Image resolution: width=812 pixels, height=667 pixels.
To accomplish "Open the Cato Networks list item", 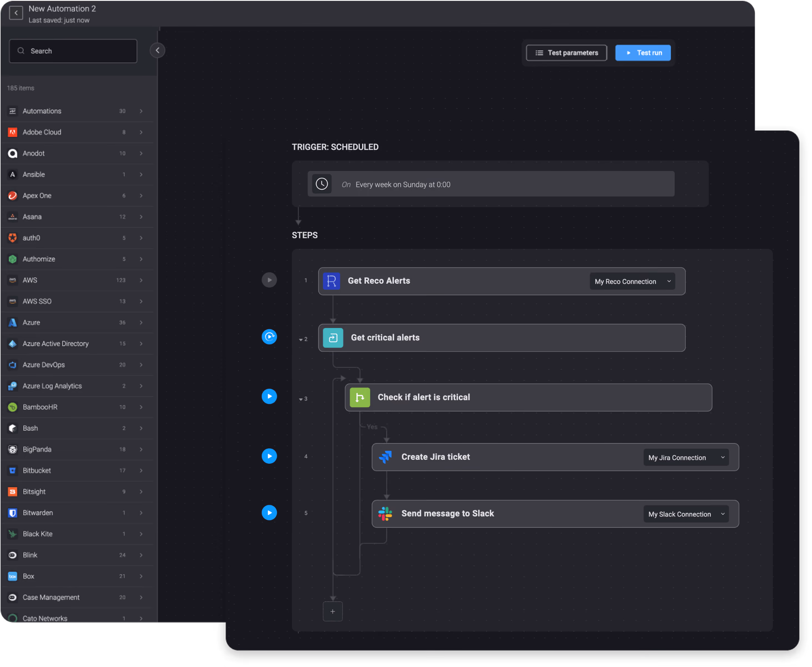I will (77, 616).
